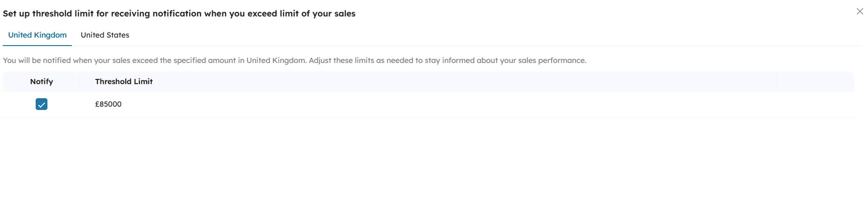Click blank middle of the £85000 row
Image resolution: width=868 pixels, height=211 pixels.
click(x=422, y=104)
